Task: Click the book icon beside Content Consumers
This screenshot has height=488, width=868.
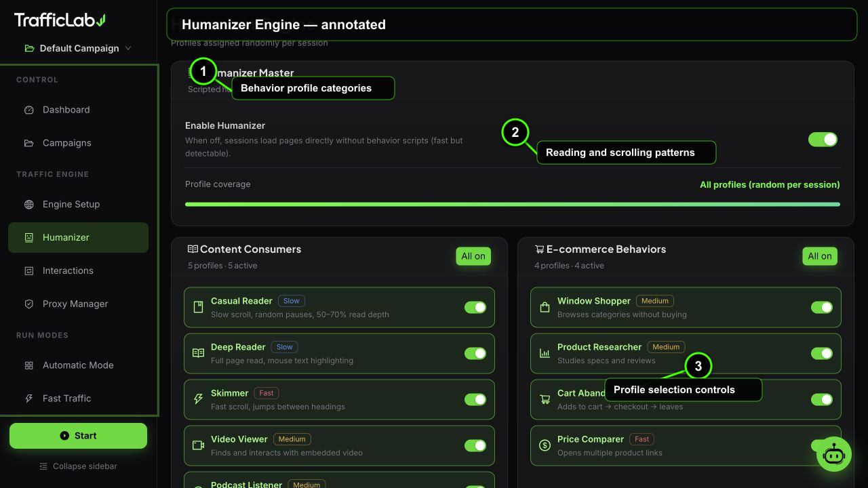Action: tap(193, 249)
